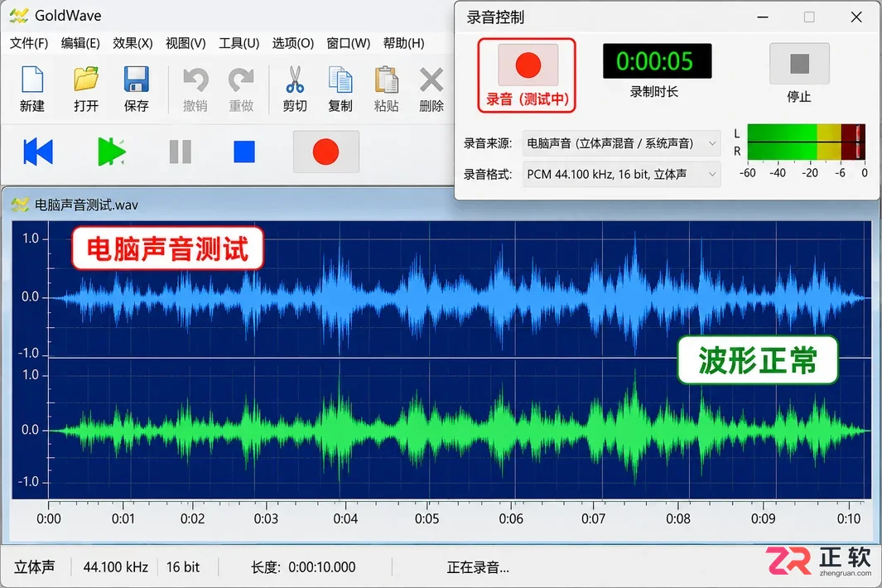
Task: Click the New (新建) file icon
Action: (x=32, y=80)
